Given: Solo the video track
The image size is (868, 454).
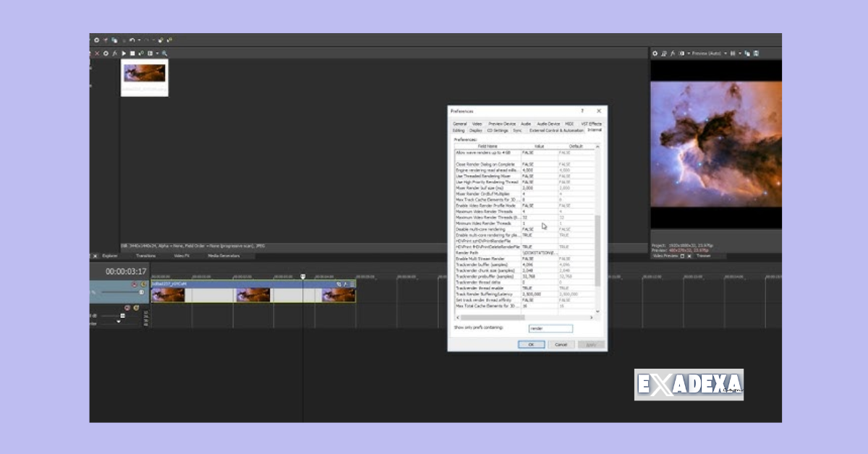Looking at the screenshot, I should (143, 284).
